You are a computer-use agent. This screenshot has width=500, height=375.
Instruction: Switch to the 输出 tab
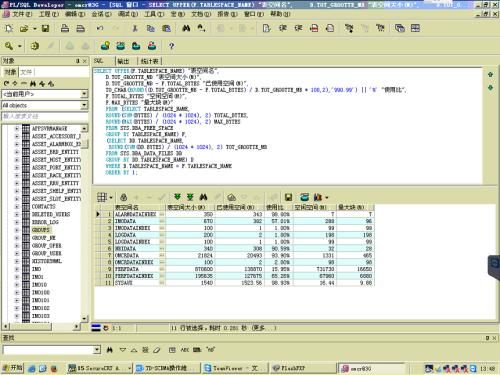(x=123, y=61)
